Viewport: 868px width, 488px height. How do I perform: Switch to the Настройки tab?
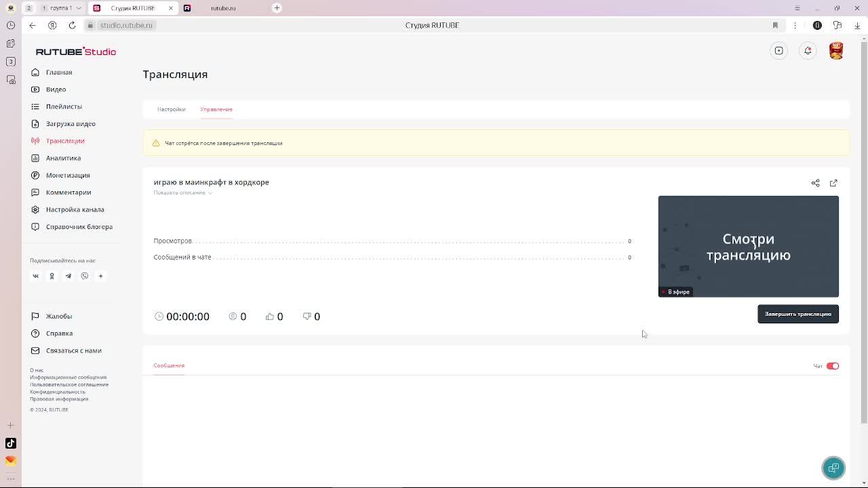tap(171, 109)
